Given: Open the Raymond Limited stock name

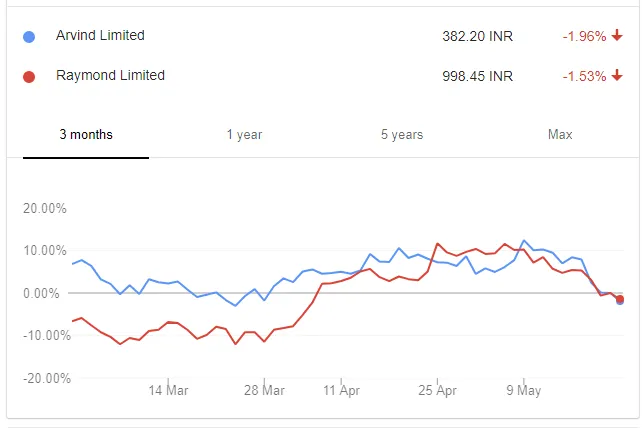Looking at the screenshot, I should (110, 76).
